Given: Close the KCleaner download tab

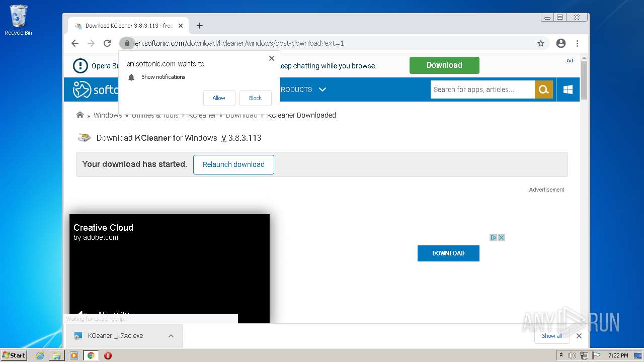Looking at the screenshot, I should pos(181,26).
